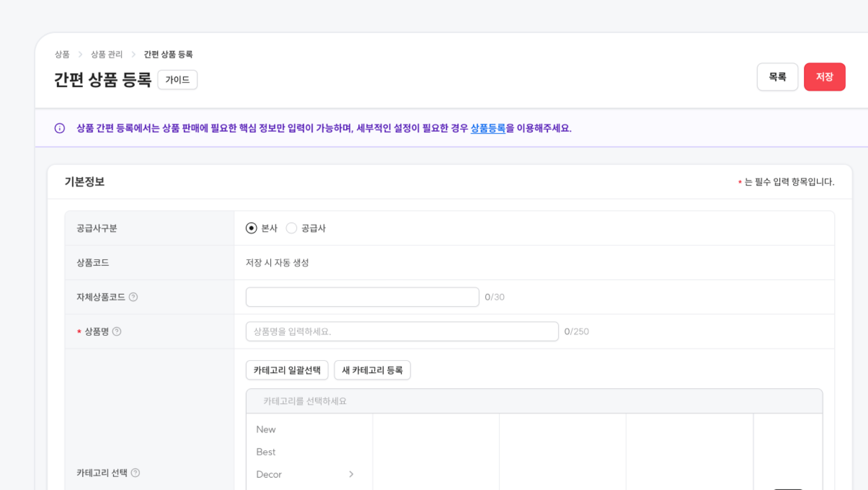Select the 공급사 radio option
This screenshot has height=490, width=868.
click(x=291, y=228)
